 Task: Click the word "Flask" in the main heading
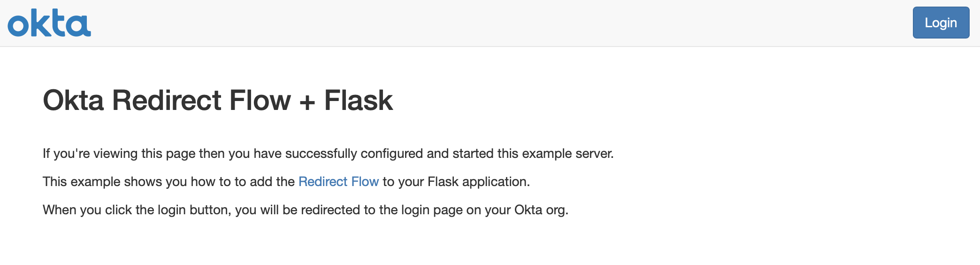pos(358,101)
